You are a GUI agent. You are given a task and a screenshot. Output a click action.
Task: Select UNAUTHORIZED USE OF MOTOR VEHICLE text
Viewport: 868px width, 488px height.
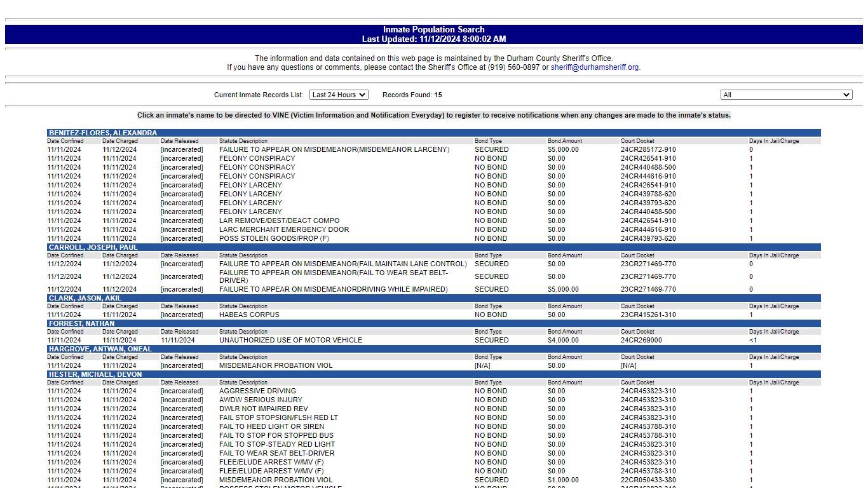click(x=290, y=341)
